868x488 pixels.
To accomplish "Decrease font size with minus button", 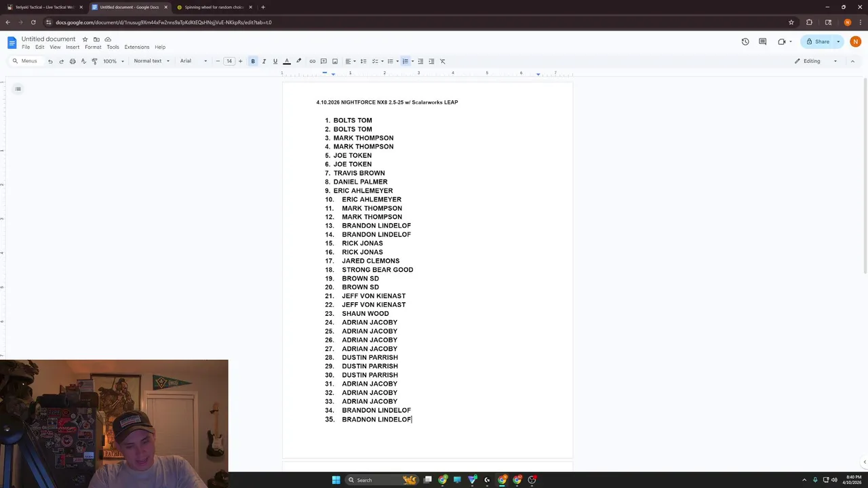I will click(x=218, y=61).
